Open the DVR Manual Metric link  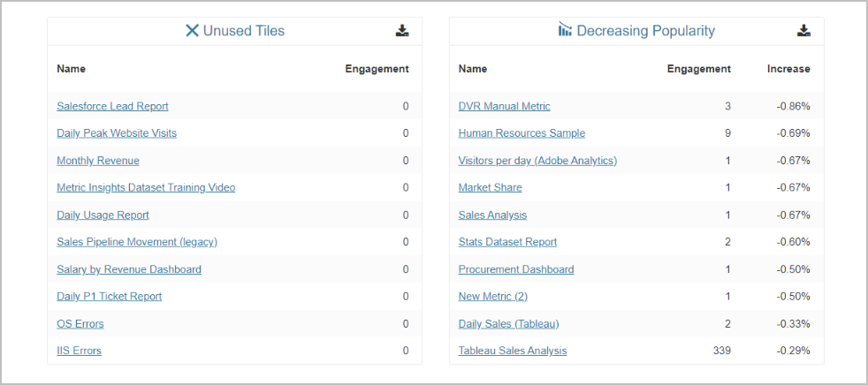click(504, 106)
